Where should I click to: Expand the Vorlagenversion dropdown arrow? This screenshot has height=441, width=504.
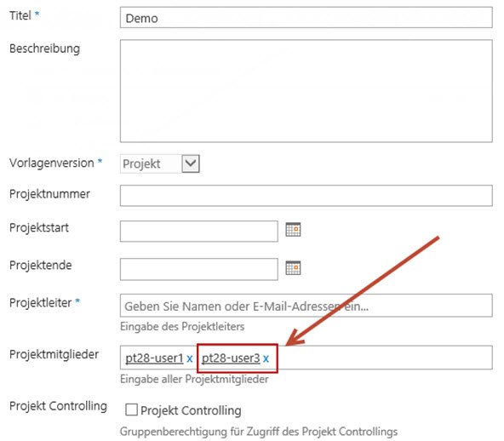191,163
